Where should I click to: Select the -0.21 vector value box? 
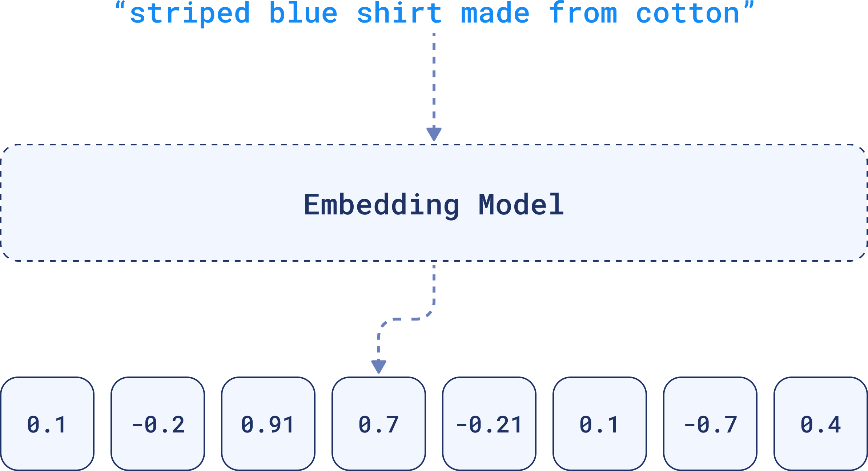[x=488, y=427]
